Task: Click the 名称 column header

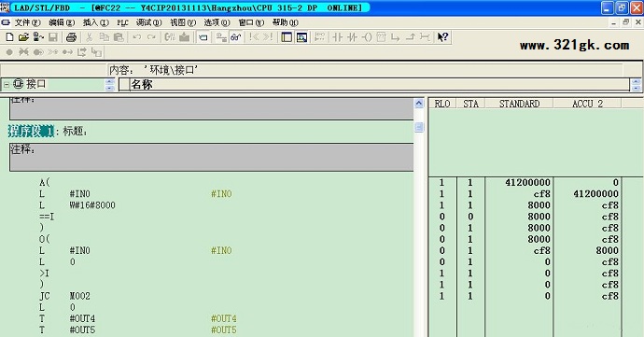Action: tap(380, 85)
